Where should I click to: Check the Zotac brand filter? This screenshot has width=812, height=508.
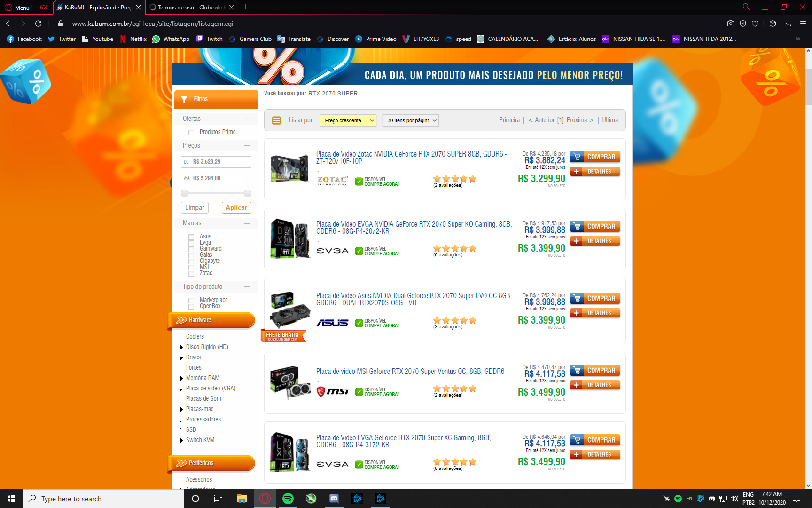coord(191,274)
